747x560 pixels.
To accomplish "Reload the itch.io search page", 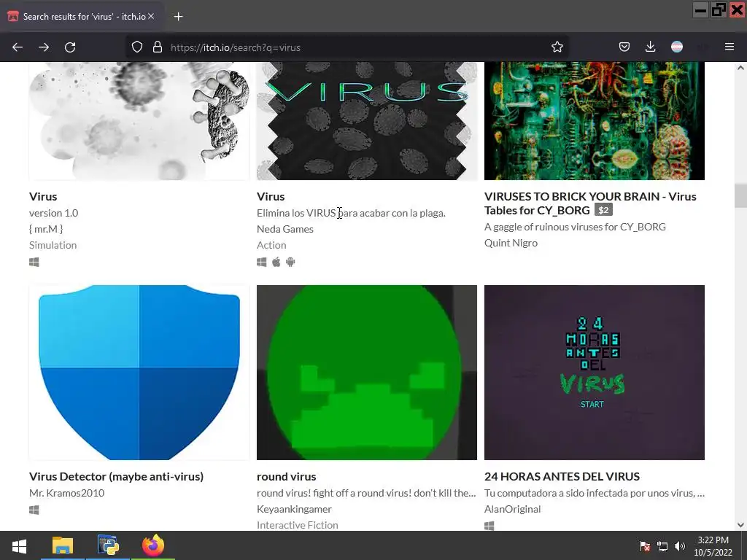I will pyautogui.click(x=70, y=47).
